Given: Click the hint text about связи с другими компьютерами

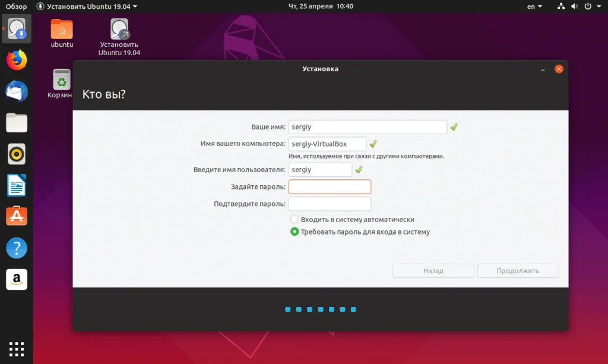Looking at the screenshot, I should click(x=366, y=156).
